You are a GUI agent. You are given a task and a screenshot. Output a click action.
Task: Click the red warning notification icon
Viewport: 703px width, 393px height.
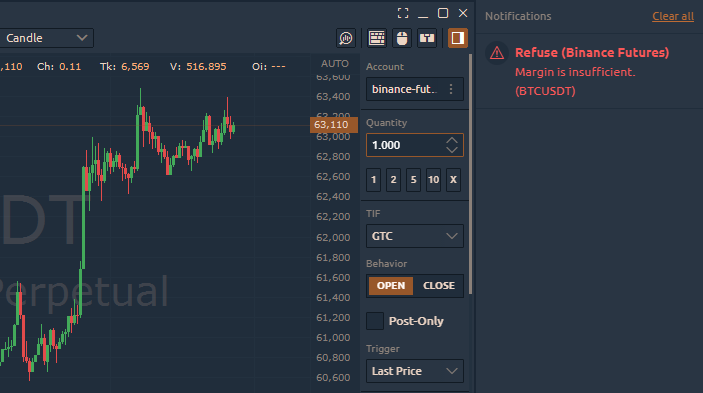[x=497, y=53]
